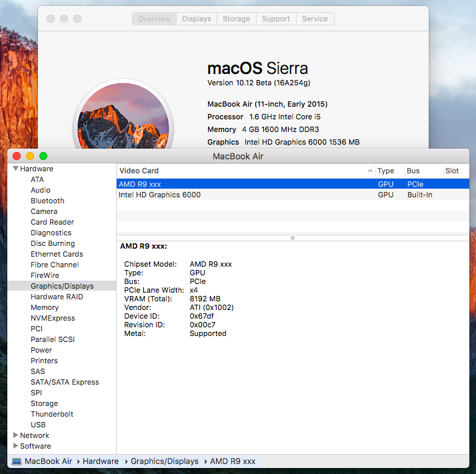The image size is (476, 474).
Task: Select PCI entry in sidebar
Action: coord(37,329)
